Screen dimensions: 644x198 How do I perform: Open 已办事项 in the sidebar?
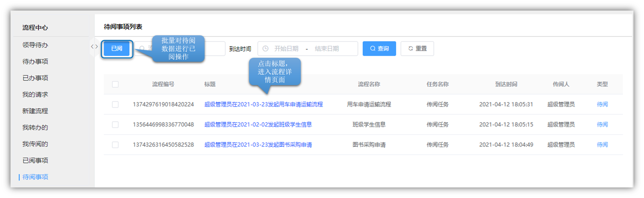click(x=35, y=78)
